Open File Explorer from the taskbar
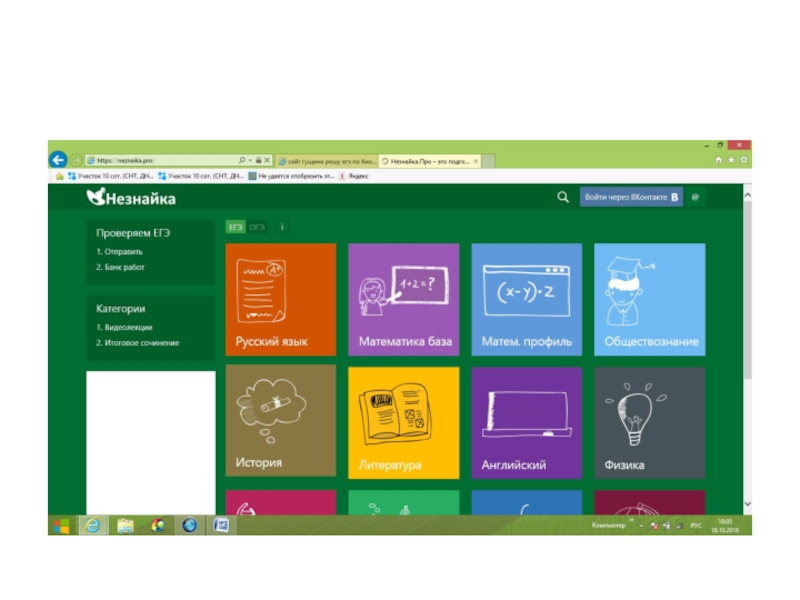Viewport: 800px width, 600px height. pyautogui.click(x=125, y=525)
